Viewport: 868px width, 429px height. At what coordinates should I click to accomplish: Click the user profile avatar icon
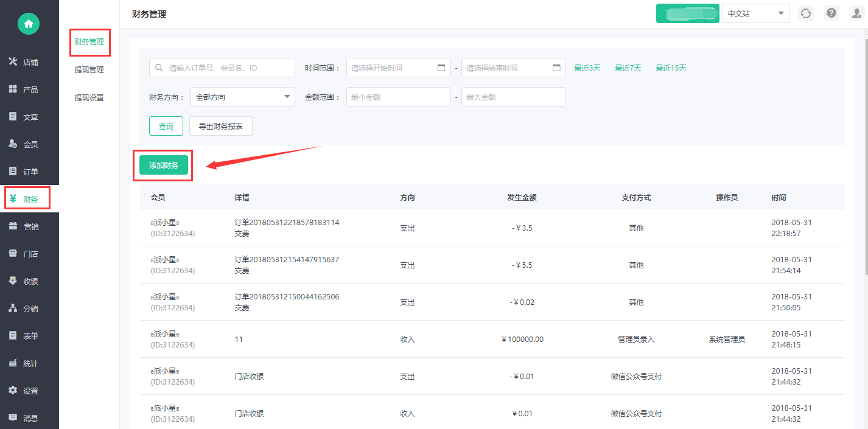(856, 13)
